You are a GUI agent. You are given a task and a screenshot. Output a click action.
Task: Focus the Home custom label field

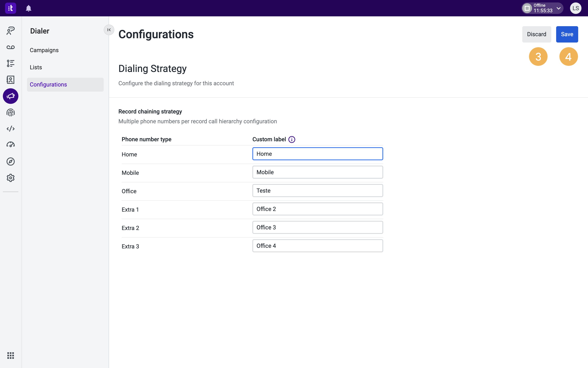[317, 154]
